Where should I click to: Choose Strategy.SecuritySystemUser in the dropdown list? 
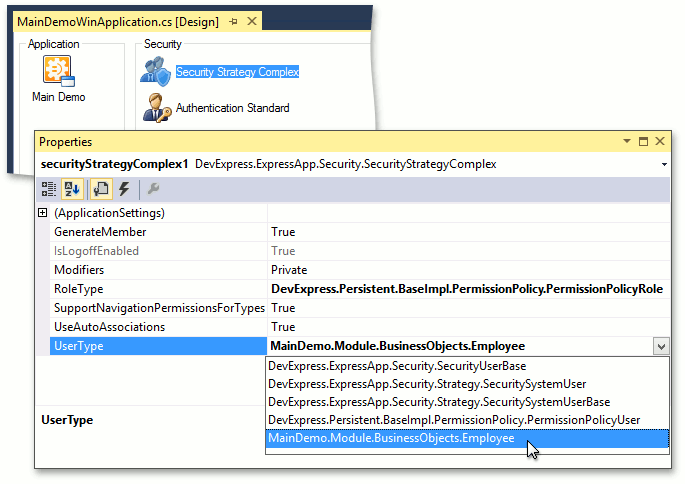coord(467,384)
